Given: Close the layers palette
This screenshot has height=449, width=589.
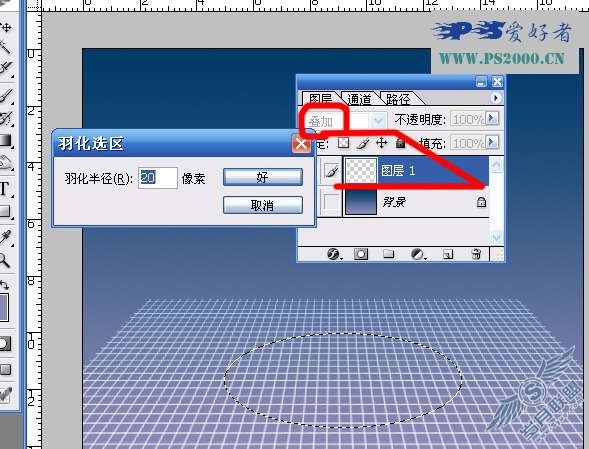Looking at the screenshot, I should 497,82.
